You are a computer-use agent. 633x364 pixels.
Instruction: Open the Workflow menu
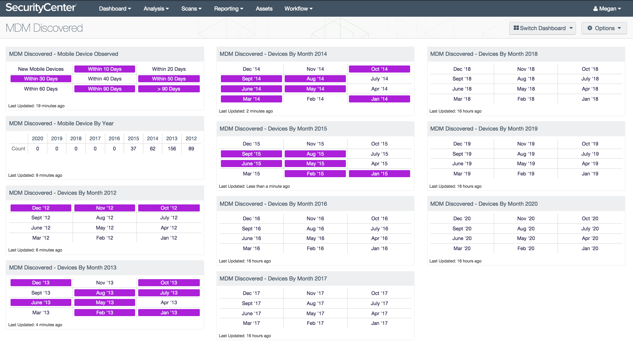[x=299, y=9]
